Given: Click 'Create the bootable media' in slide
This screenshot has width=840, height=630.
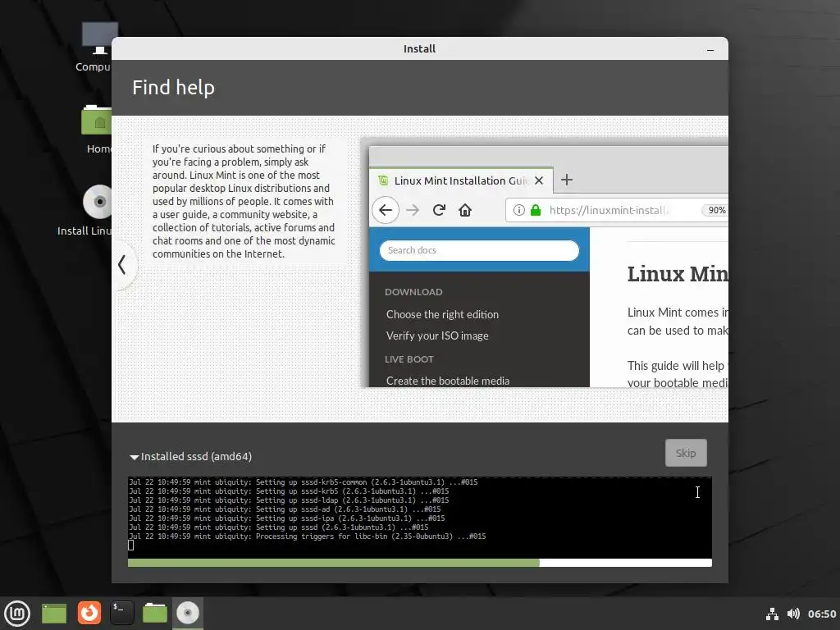Looking at the screenshot, I should click(x=448, y=381).
